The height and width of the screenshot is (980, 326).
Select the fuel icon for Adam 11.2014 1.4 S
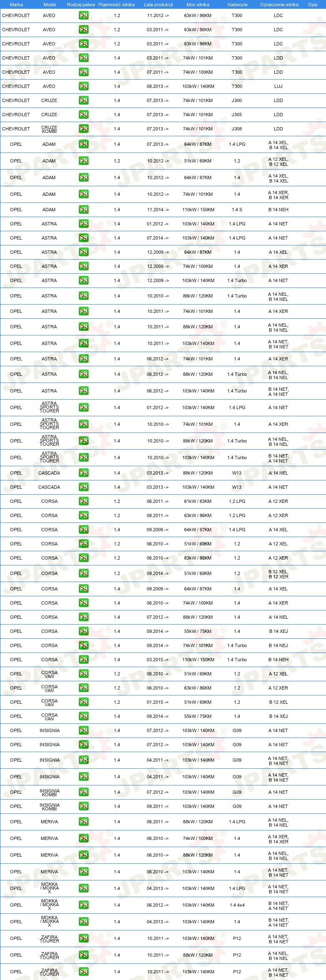[x=83, y=210]
